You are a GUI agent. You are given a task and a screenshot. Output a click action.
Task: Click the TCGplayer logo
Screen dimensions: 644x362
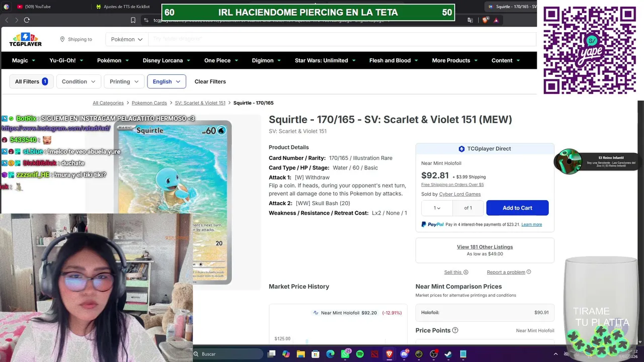25,39
